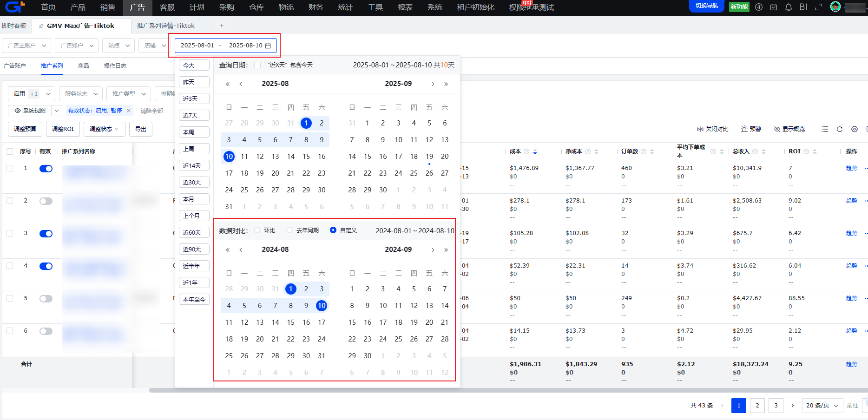The height and width of the screenshot is (420, 868).
Task: Expand the 调整状态 dropdown button
Action: click(105, 129)
